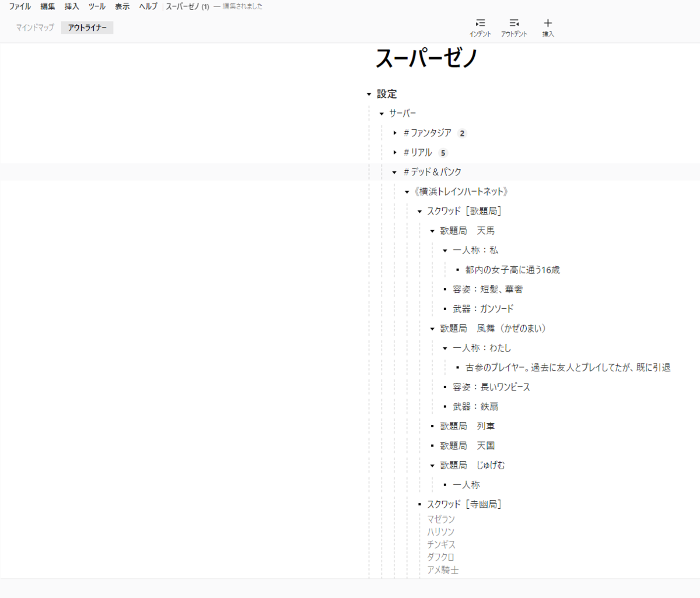Click the Outdent (アウトデント) toolbar icon
The image size is (700, 598).
click(x=514, y=23)
